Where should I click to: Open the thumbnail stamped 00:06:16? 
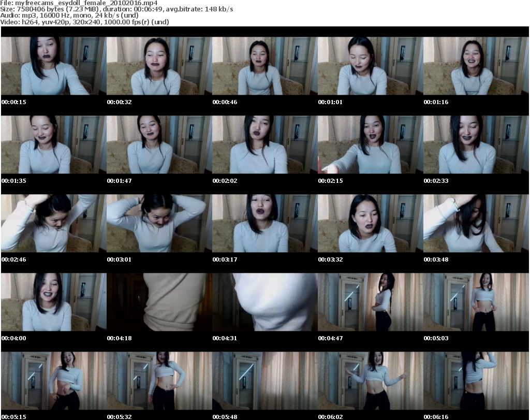476,381
